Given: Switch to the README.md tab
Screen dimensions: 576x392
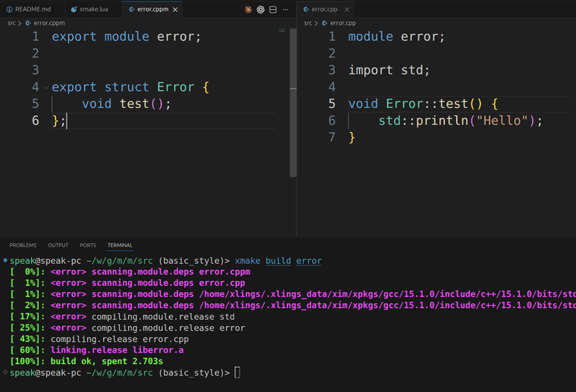Looking at the screenshot, I should click(32, 9).
